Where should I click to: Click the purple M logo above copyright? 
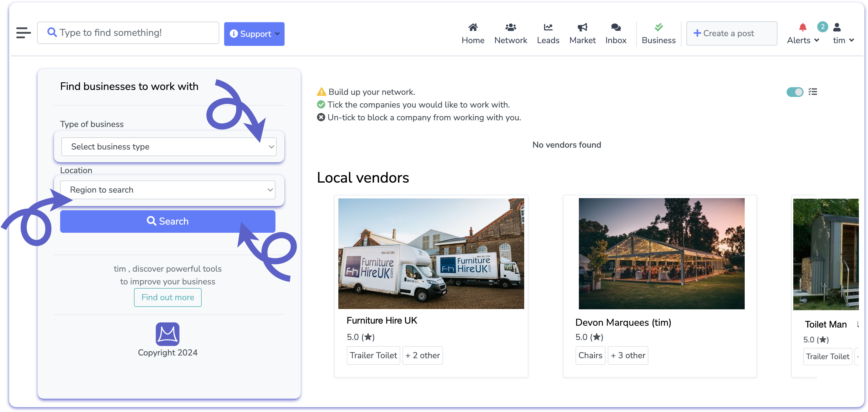(x=167, y=334)
